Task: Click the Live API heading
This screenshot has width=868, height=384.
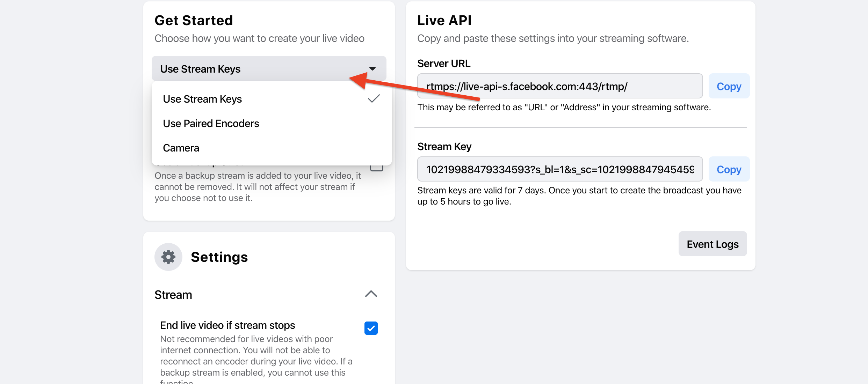Action: [x=444, y=21]
